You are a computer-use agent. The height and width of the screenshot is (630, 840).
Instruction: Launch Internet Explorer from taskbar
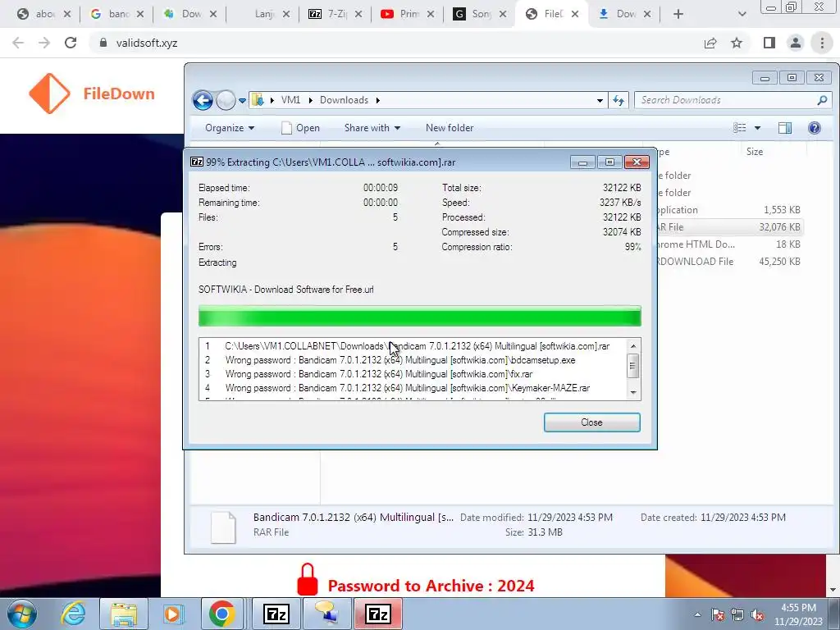pyautogui.click(x=73, y=614)
